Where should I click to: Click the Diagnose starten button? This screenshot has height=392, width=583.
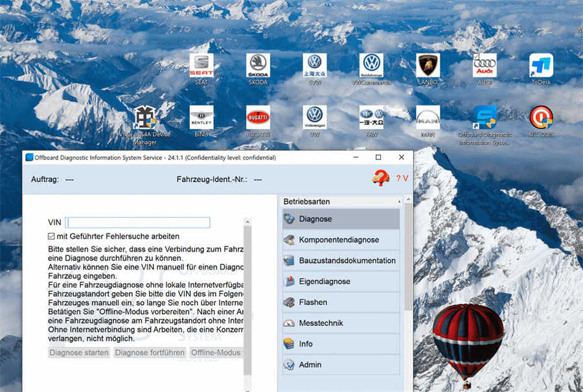click(x=78, y=352)
